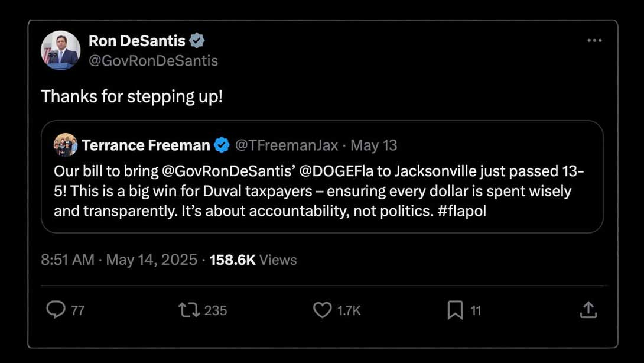Visit the @TFreemanJax handle
The height and width of the screenshot is (363, 644).
pyautogui.click(x=287, y=145)
